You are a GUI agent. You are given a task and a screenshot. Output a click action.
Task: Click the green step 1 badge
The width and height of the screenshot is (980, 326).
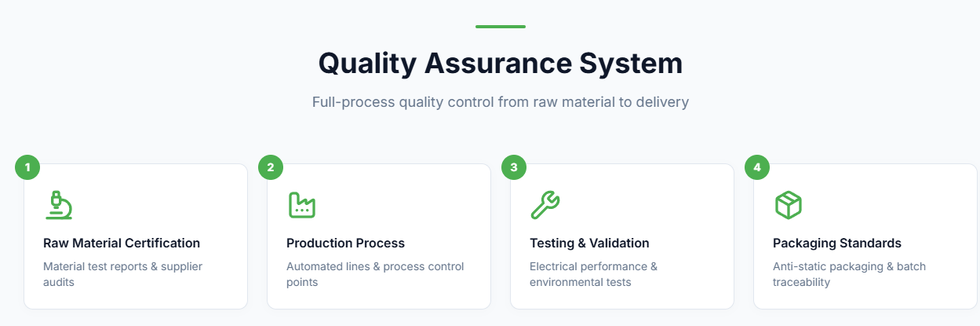tap(27, 167)
